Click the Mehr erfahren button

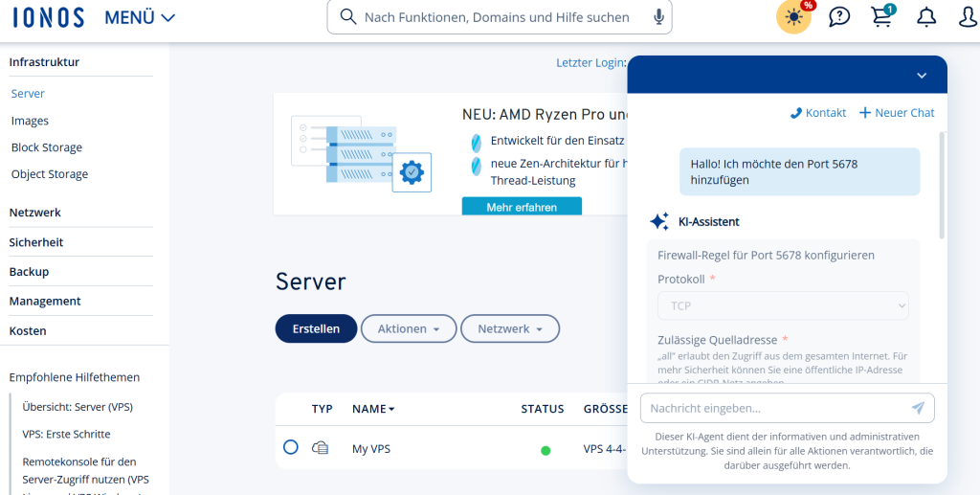point(522,207)
